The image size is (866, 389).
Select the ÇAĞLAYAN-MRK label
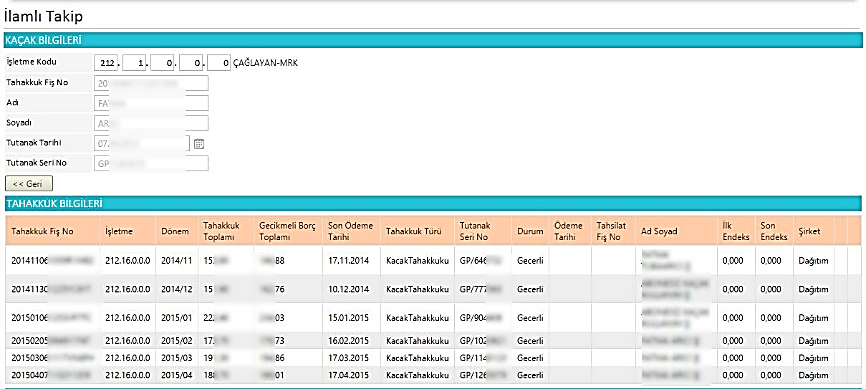[265, 64]
